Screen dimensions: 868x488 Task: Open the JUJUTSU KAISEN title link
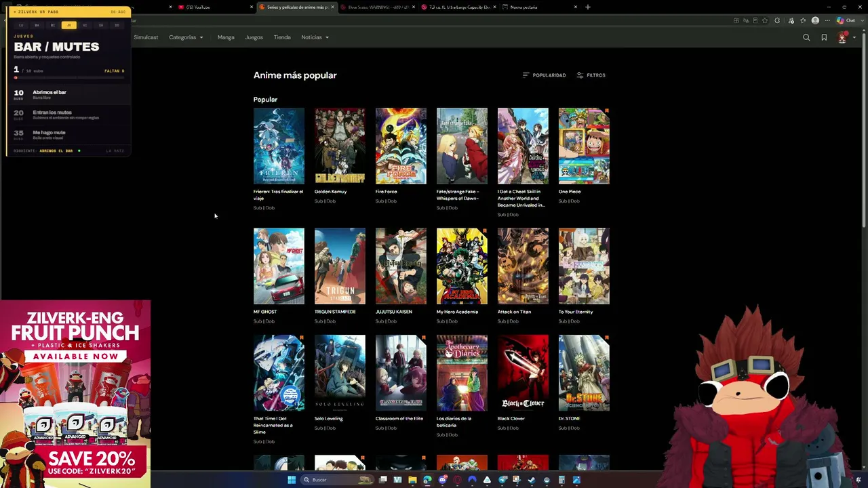click(x=394, y=312)
